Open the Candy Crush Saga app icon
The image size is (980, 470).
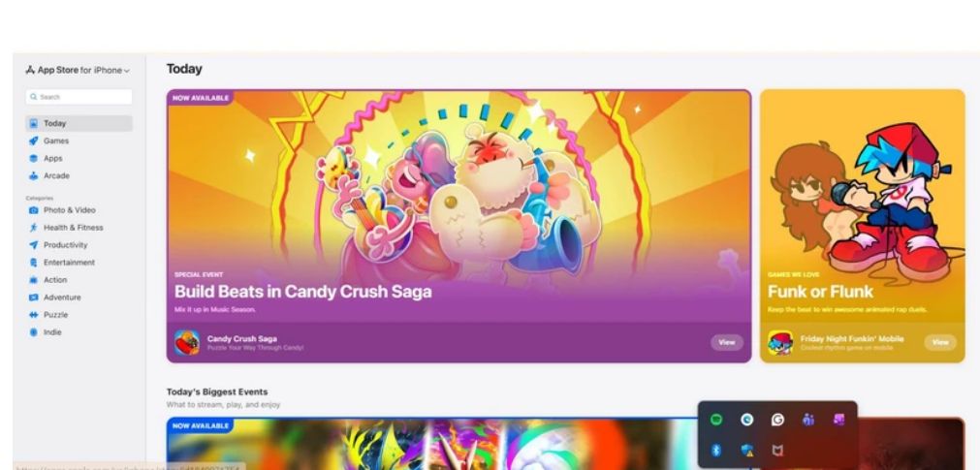click(187, 342)
